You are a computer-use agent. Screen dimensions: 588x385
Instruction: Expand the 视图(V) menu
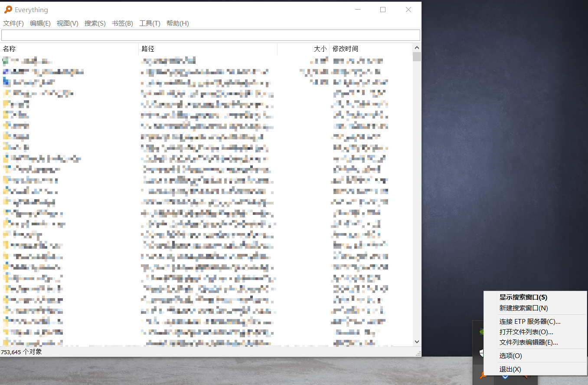coord(67,23)
